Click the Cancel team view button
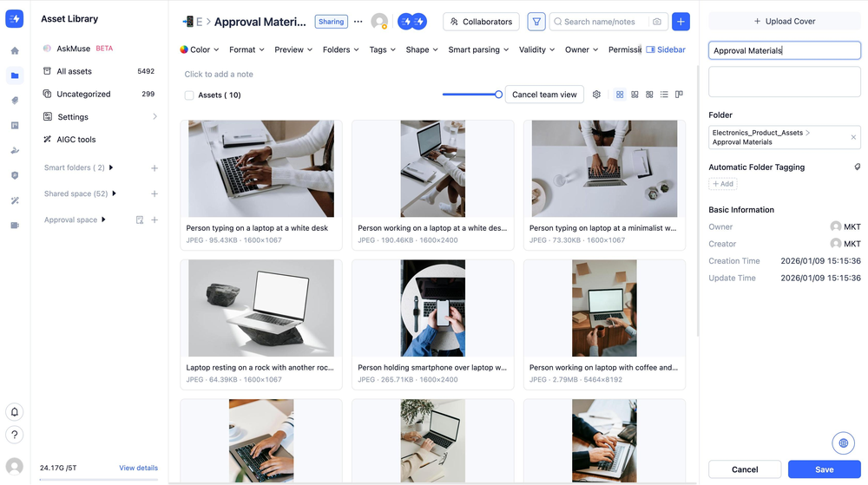Viewport: 868px width, 485px height. click(544, 95)
